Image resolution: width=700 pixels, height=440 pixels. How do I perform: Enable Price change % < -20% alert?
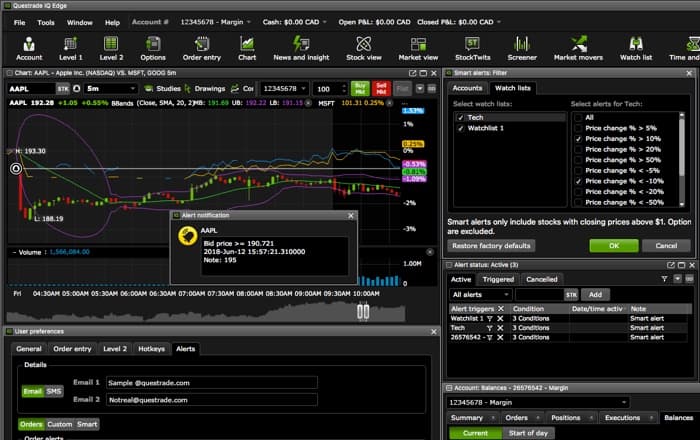(x=578, y=192)
